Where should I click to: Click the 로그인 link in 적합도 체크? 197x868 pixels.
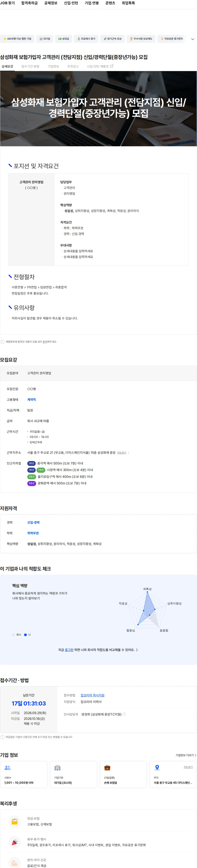point(69,650)
